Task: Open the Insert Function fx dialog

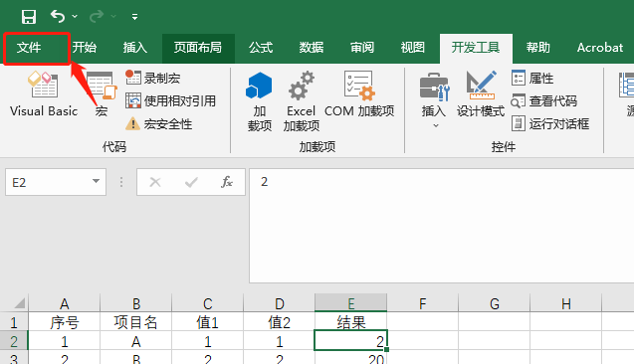Action: click(x=227, y=182)
